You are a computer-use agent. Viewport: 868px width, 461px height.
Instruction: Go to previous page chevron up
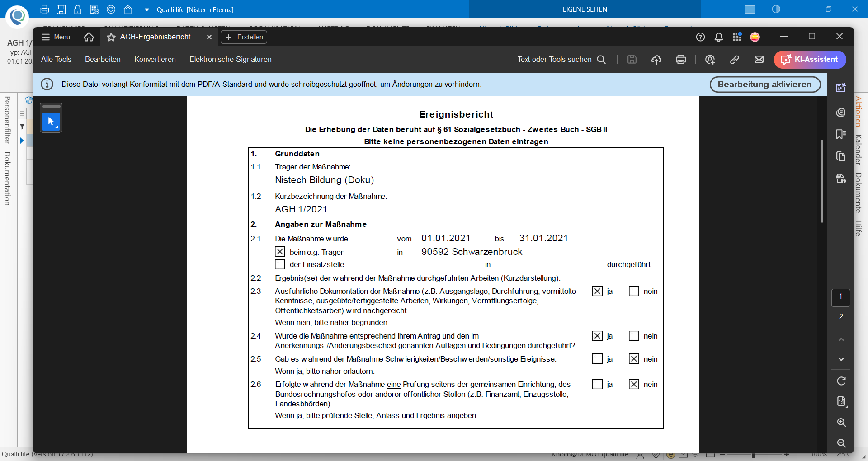coord(841,339)
